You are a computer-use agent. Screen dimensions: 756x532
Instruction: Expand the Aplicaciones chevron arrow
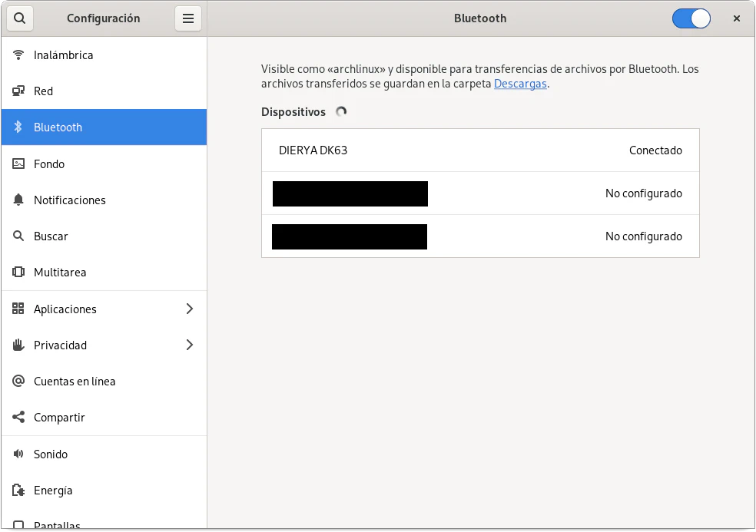click(190, 309)
